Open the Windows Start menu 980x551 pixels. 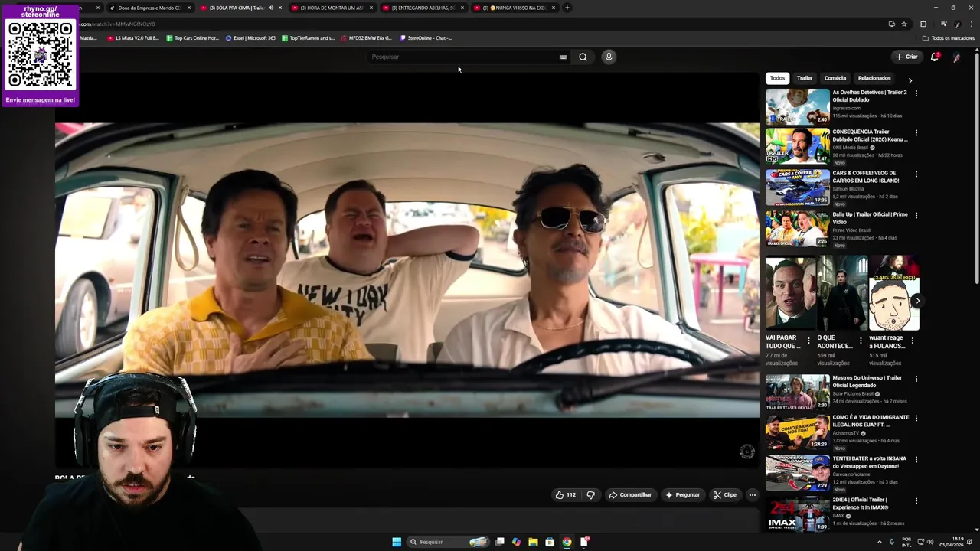pyautogui.click(x=397, y=542)
